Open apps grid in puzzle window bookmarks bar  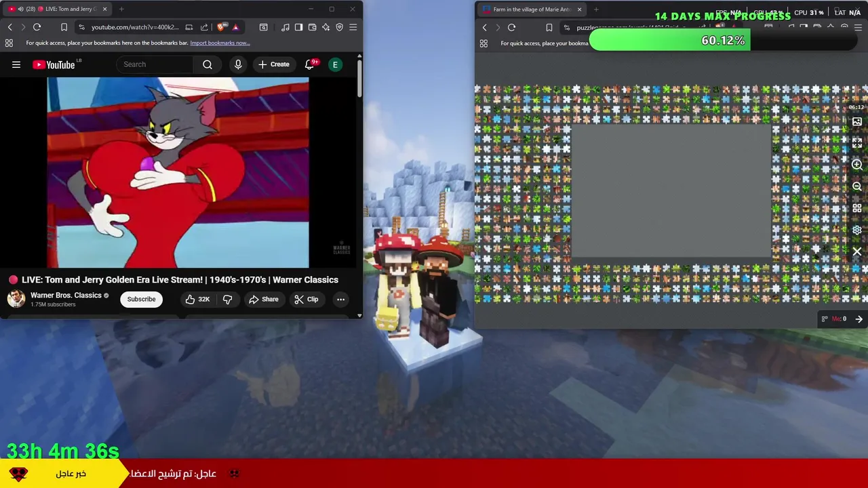pos(484,43)
